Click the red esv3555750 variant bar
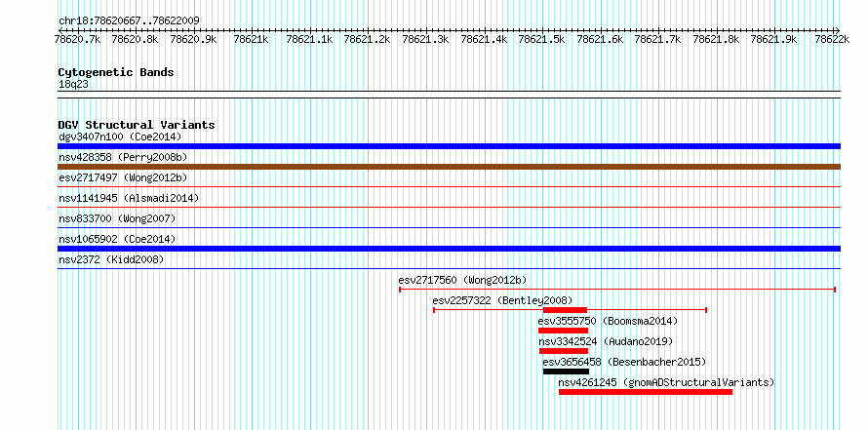 (x=563, y=331)
